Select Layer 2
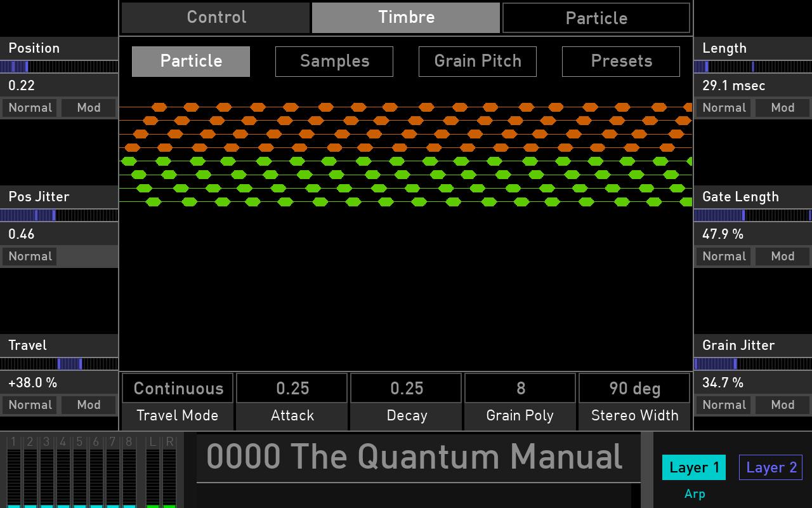 click(770, 467)
